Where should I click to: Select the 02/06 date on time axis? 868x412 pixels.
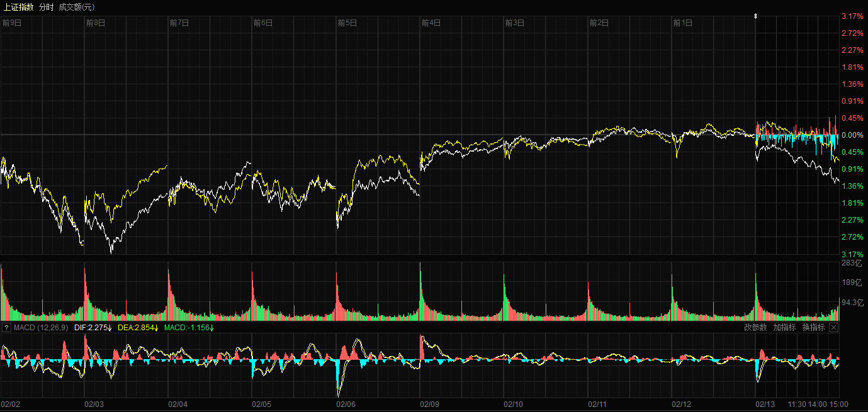pos(346,404)
